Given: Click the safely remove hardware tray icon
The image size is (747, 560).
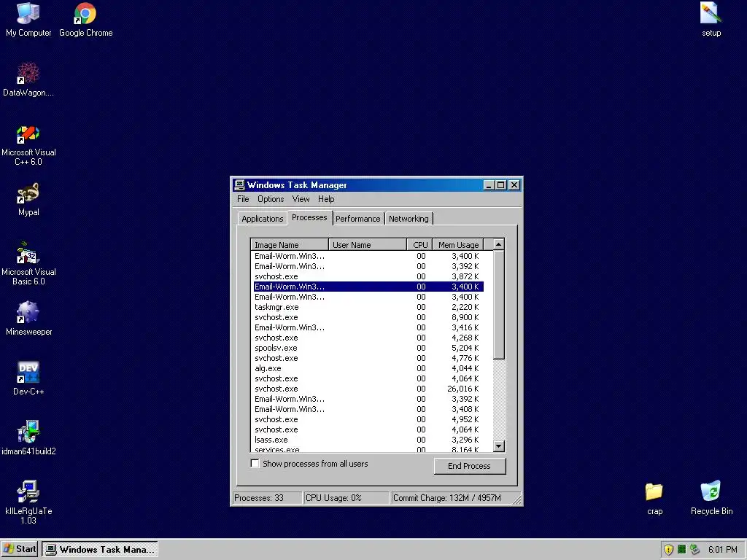Looking at the screenshot, I should pos(695,550).
